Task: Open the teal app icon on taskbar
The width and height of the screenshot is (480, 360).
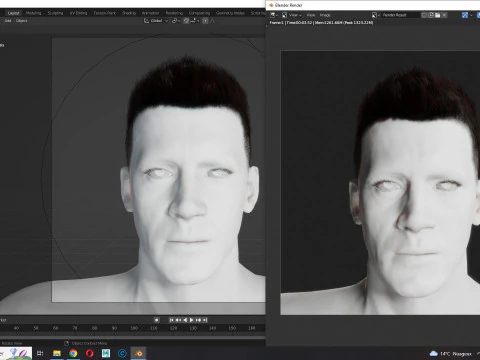Action: pyautogui.click(x=106, y=353)
